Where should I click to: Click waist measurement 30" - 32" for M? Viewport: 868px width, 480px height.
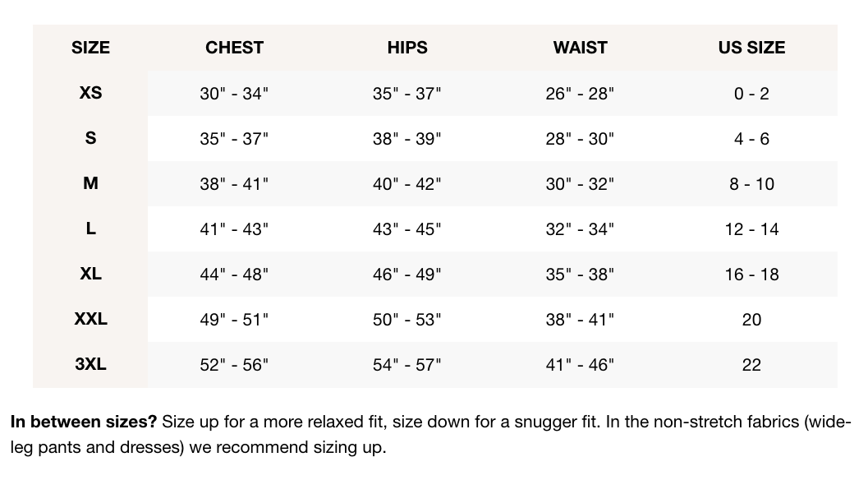580,184
